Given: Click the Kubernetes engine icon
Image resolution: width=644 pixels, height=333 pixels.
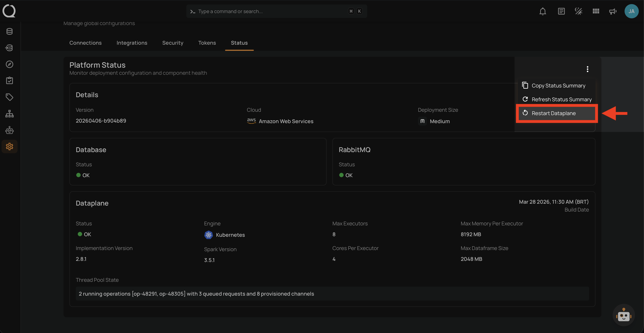Looking at the screenshot, I should 208,235.
